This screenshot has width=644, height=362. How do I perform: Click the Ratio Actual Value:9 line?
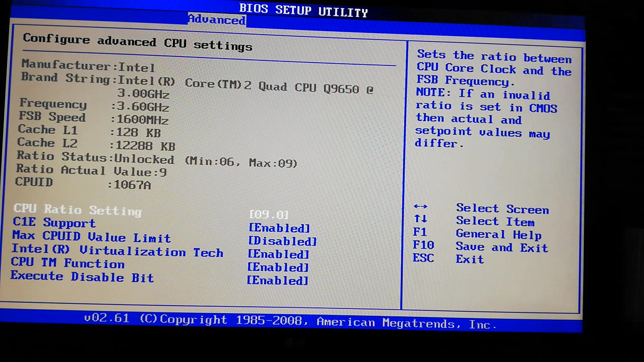tap(91, 170)
